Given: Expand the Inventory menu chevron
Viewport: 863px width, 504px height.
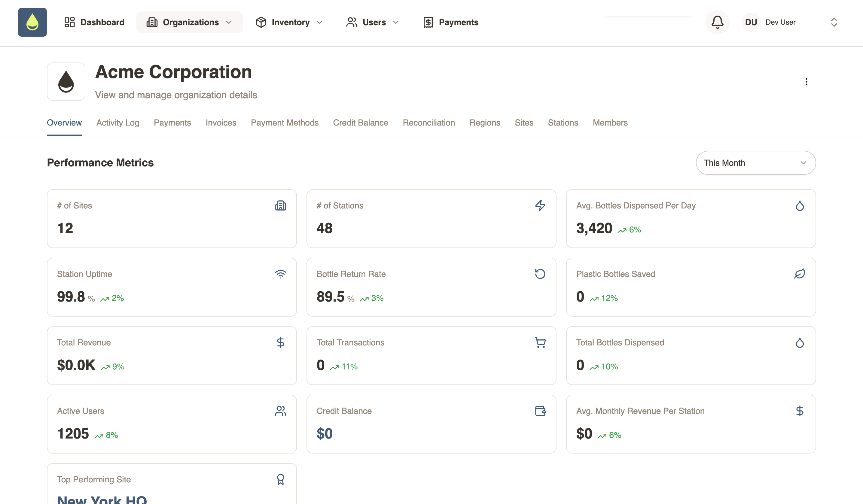Looking at the screenshot, I should (319, 22).
